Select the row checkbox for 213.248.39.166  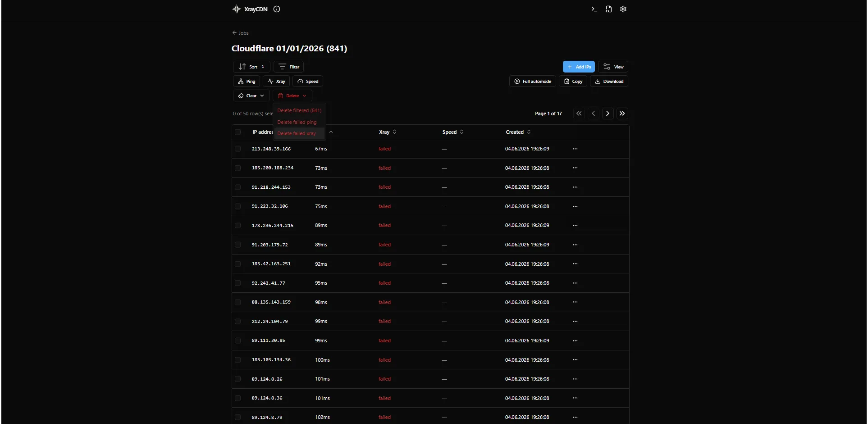coord(238,149)
